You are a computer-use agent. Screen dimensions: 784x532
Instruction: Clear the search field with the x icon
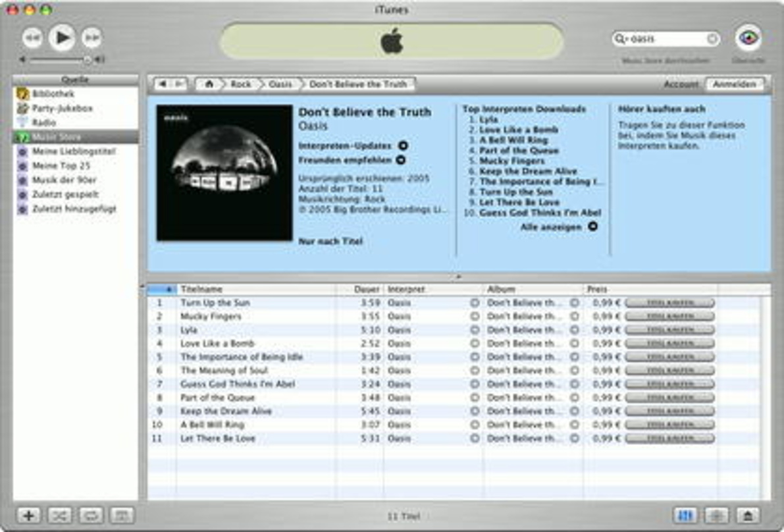tap(712, 39)
